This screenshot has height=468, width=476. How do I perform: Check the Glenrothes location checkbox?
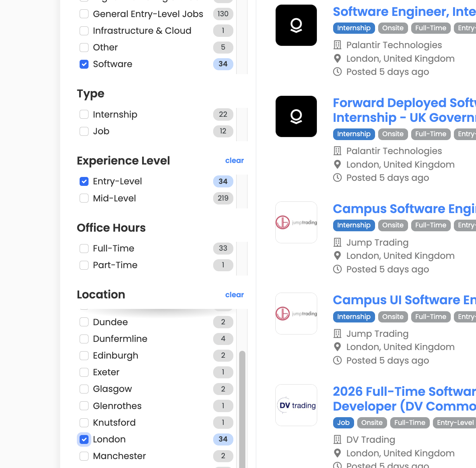tap(84, 406)
